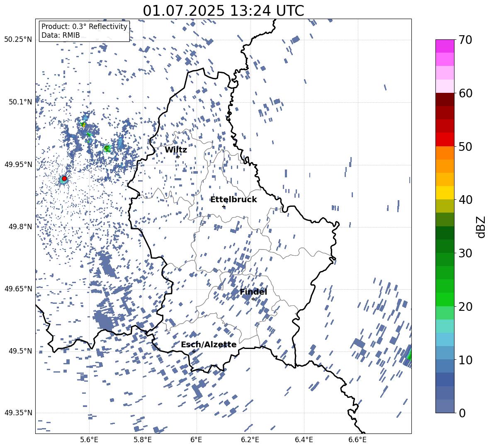Click the 49.35°N latitude tick label

click(18, 413)
